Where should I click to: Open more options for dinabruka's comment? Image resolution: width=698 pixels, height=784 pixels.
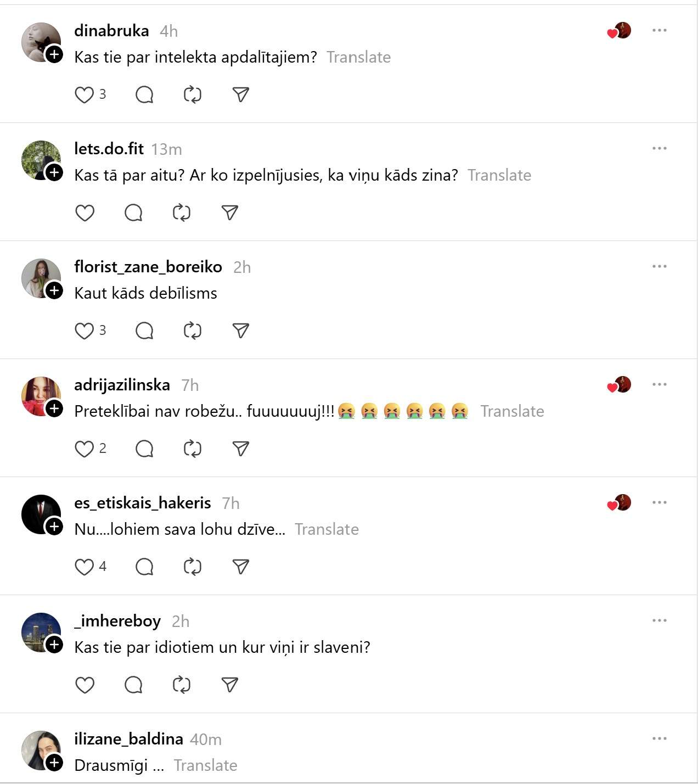coord(659,30)
